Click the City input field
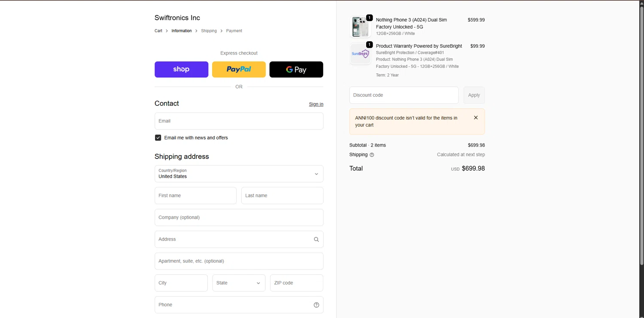Screen dimensions: 644x318 pos(181,283)
